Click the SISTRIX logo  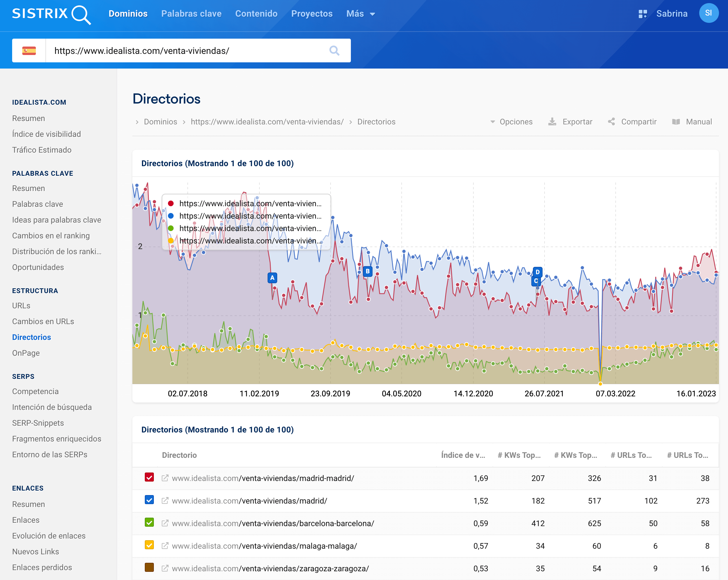(51, 14)
